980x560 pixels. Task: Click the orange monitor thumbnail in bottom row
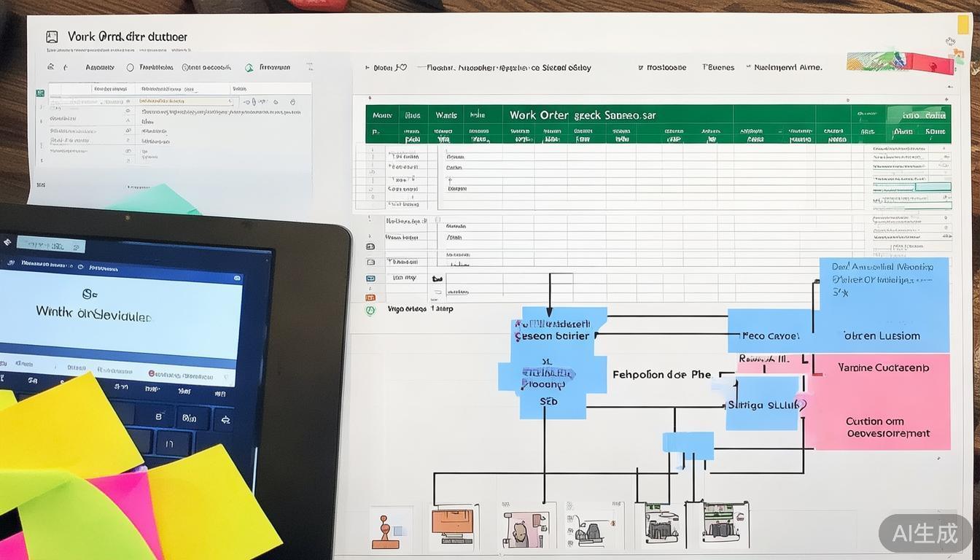click(x=453, y=524)
